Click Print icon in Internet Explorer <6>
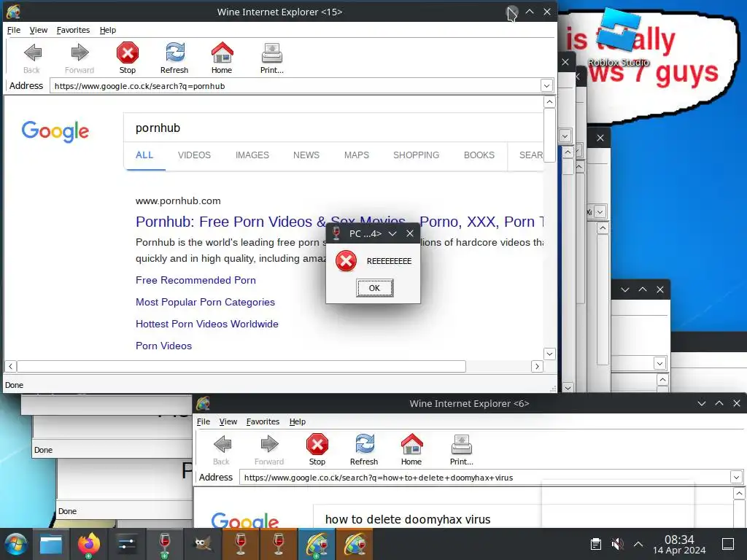Screen dimensions: 747x560 [x=461, y=444]
